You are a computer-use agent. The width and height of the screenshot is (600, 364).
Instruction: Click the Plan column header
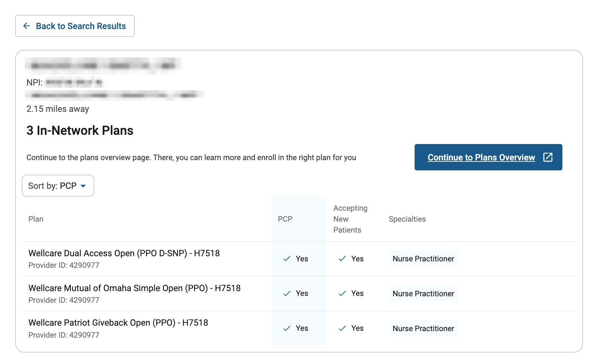36,219
